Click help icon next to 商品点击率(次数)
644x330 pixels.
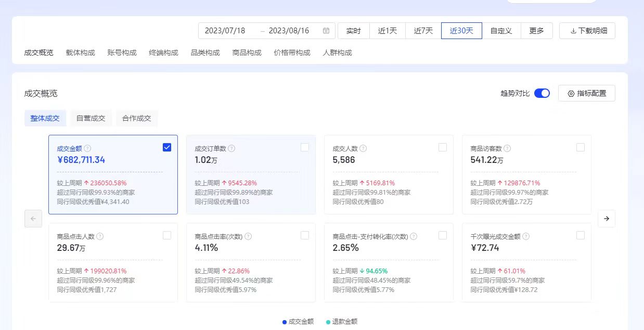(x=248, y=236)
